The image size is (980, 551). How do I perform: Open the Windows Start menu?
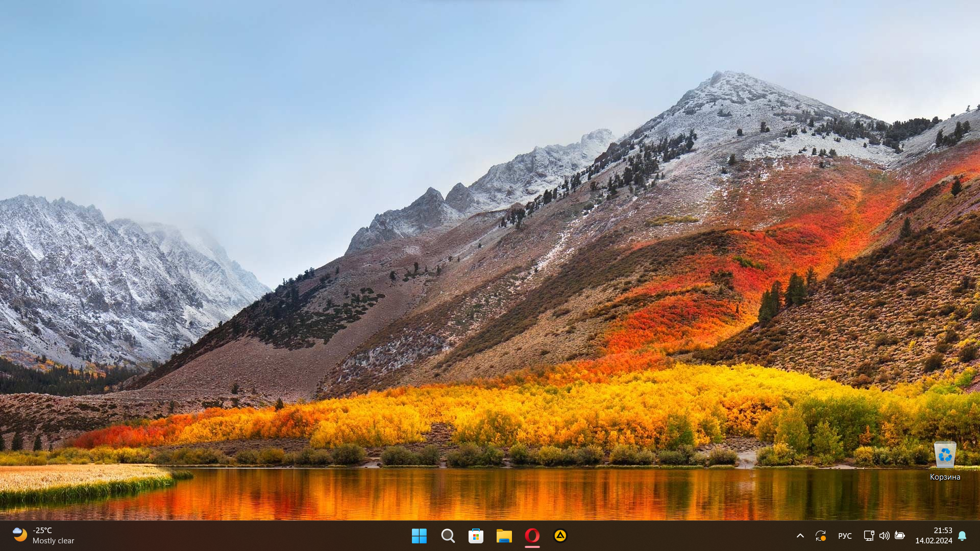point(419,536)
